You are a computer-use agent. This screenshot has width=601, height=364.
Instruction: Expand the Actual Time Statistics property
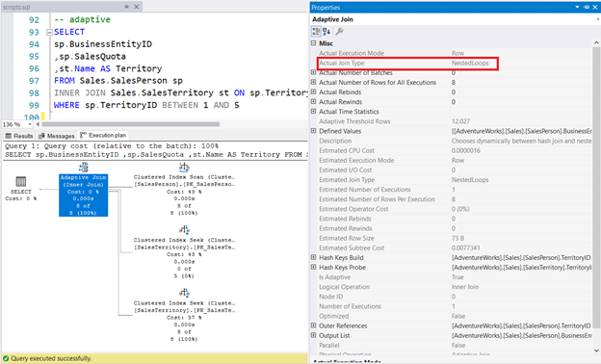click(x=314, y=111)
